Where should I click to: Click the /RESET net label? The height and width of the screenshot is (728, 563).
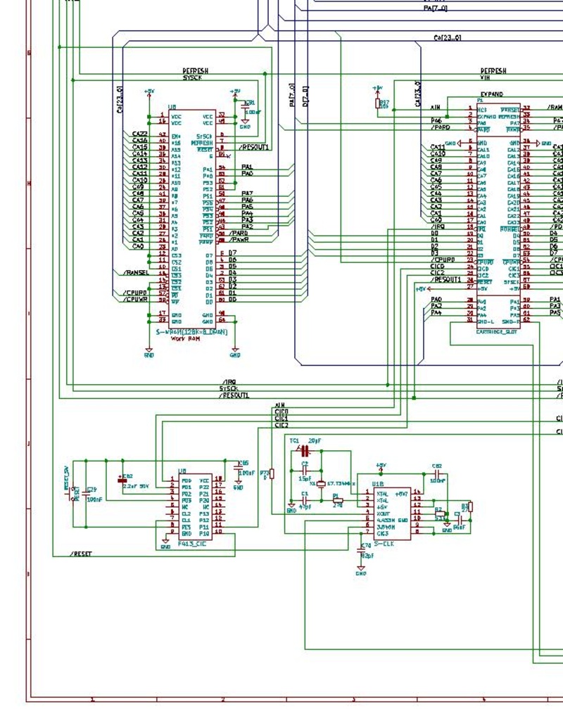[x=81, y=554]
